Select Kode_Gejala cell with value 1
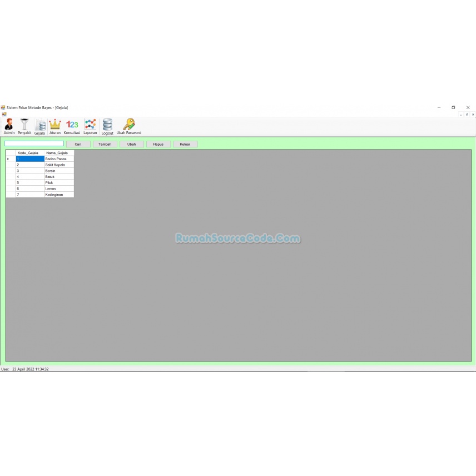476x476 pixels. [30, 159]
